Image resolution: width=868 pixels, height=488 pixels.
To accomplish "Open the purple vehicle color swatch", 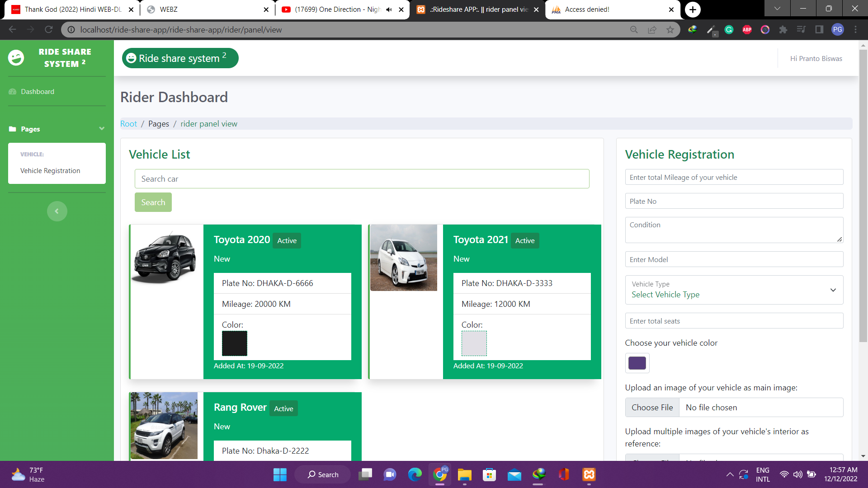I will coord(637,363).
